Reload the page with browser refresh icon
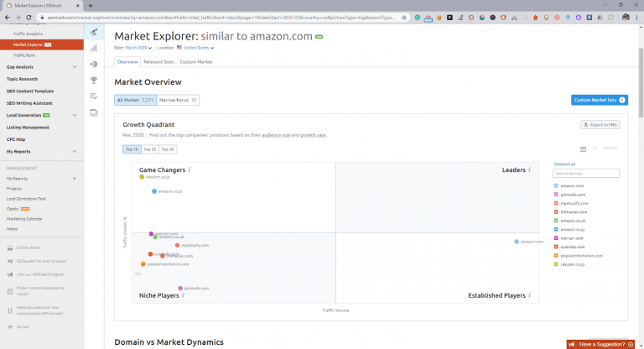Image resolution: width=644 pixels, height=349 pixels. tap(29, 18)
